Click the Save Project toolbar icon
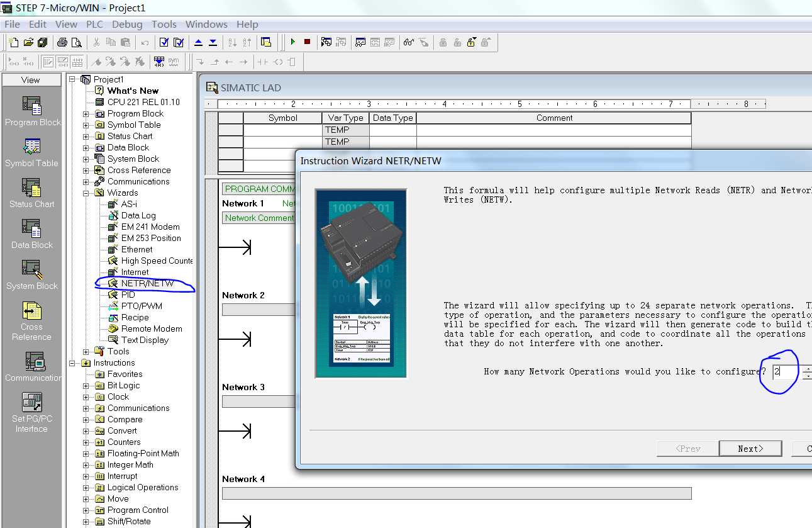Image resolution: width=812 pixels, height=528 pixels. coord(43,42)
